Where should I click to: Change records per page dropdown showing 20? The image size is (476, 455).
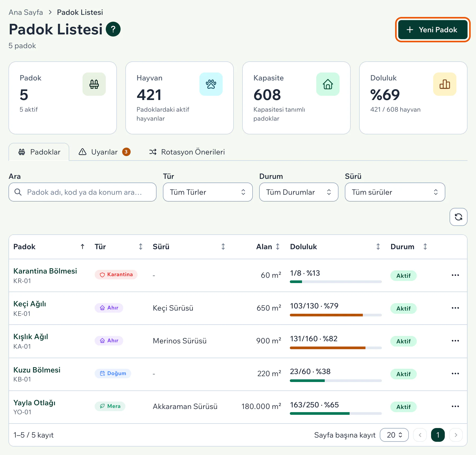(x=394, y=435)
